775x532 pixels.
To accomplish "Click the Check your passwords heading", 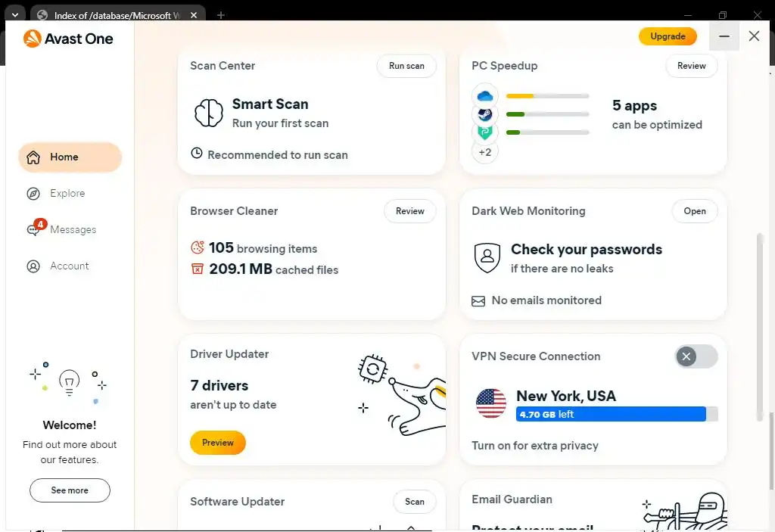I will pos(587,249).
